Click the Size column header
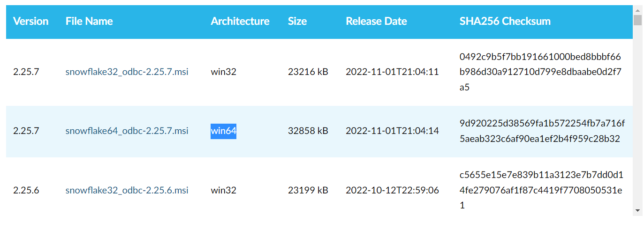644x237 pixels. point(297,21)
